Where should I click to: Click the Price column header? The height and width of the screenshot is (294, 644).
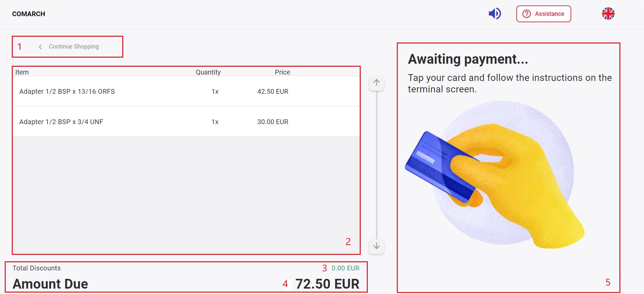[x=282, y=72]
